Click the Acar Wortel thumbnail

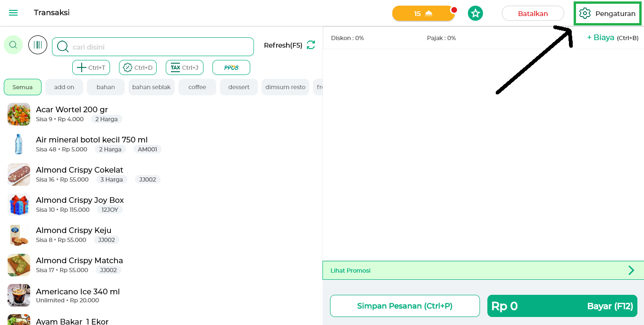tap(19, 114)
